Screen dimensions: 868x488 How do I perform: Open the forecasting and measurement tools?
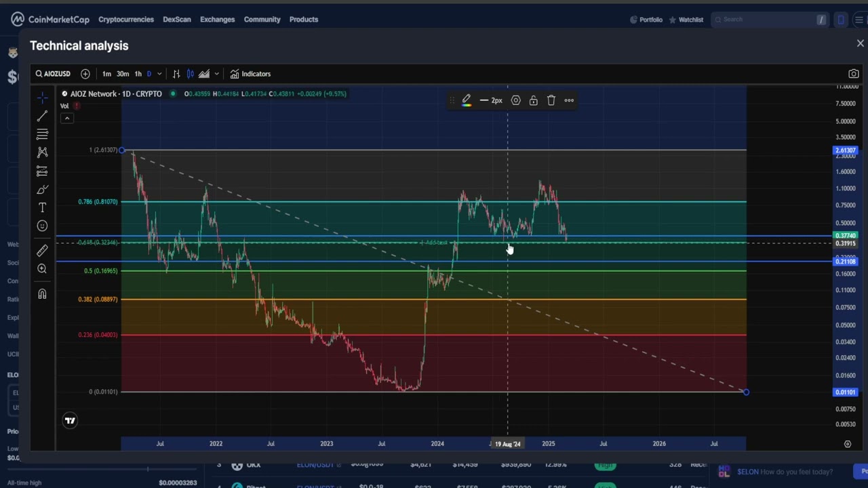point(42,171)
